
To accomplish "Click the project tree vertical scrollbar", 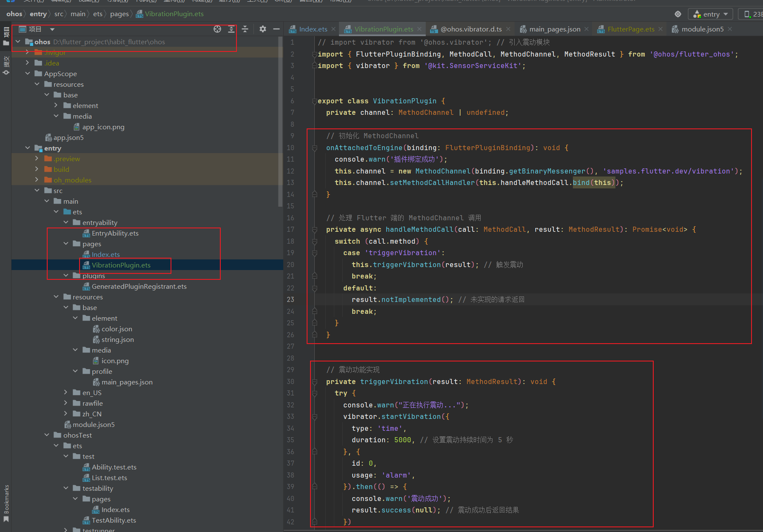I will [280, 121].
